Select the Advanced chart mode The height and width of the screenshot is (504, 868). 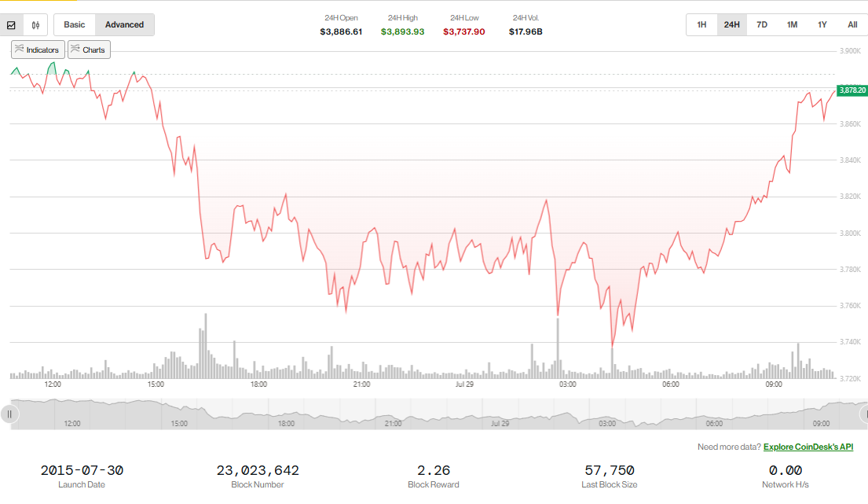[125, 25]
